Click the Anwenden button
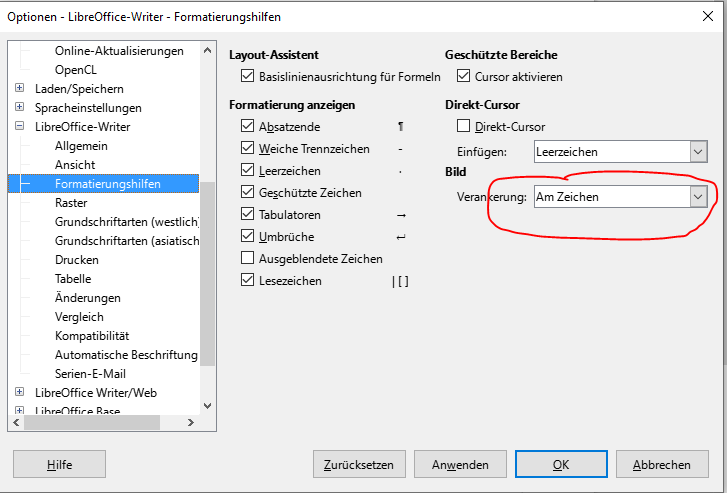Image resolution: width=727 pixels, height=493 pixels. (x=460, y=464)
